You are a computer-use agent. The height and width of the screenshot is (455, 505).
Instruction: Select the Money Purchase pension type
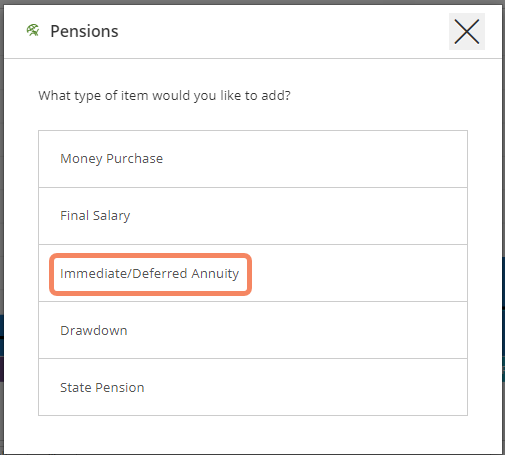tap(253, 159)
